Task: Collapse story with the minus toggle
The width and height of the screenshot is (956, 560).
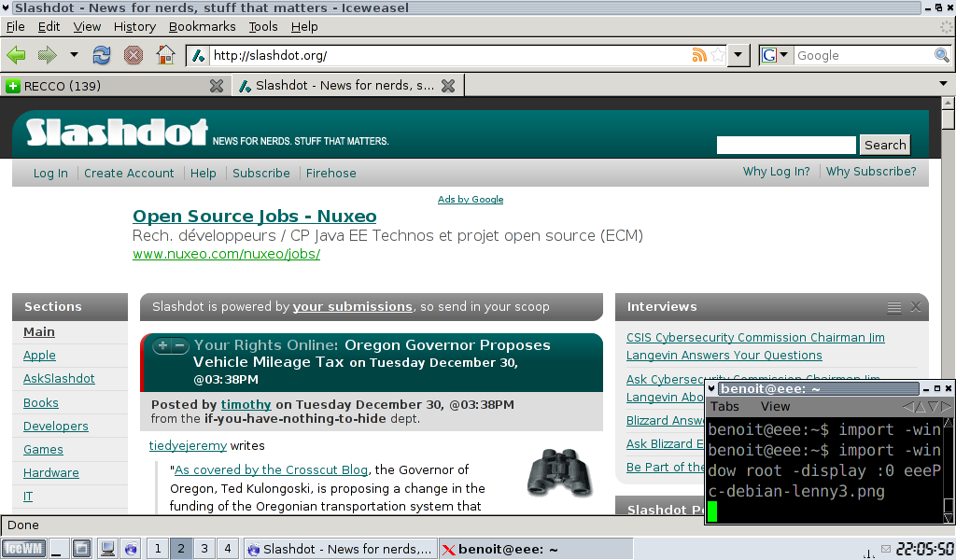Action: click(x=179, y=346)
